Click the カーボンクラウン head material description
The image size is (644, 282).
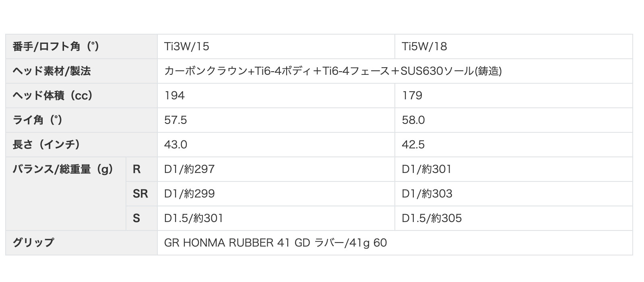click(333, 71)
